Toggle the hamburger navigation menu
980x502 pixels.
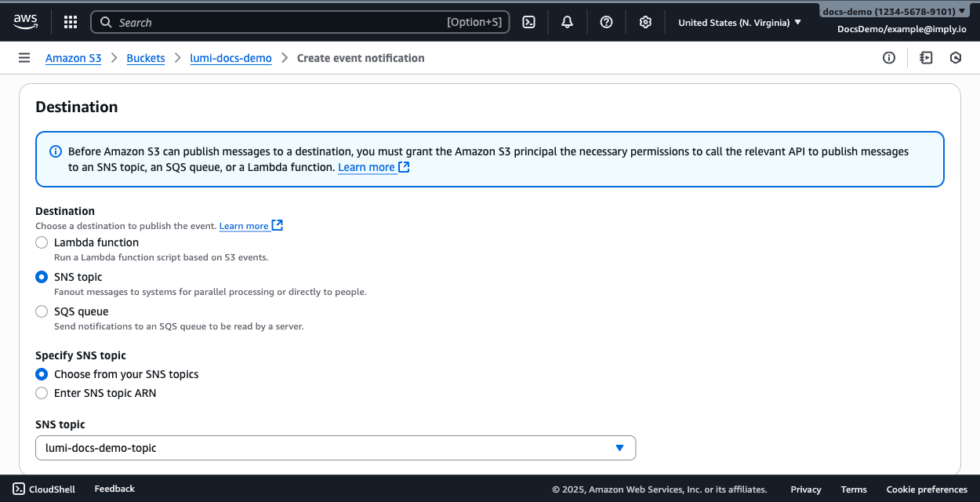(24, 58)
